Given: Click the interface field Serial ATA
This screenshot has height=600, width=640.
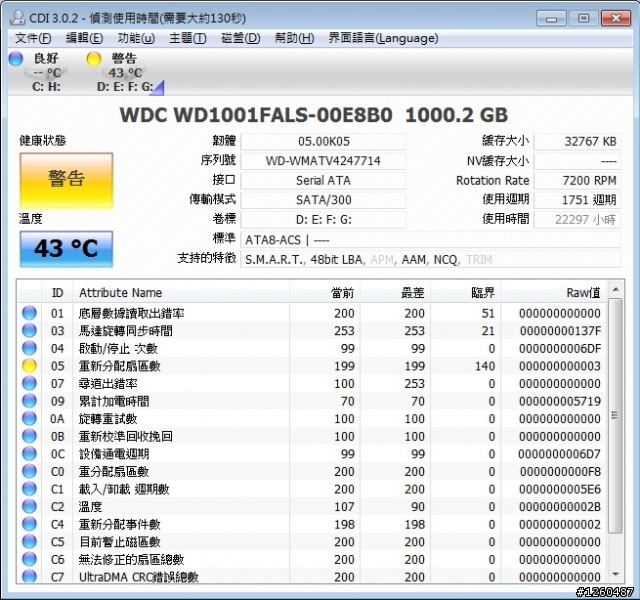Looking at the screenshot, I should point(323,180).
